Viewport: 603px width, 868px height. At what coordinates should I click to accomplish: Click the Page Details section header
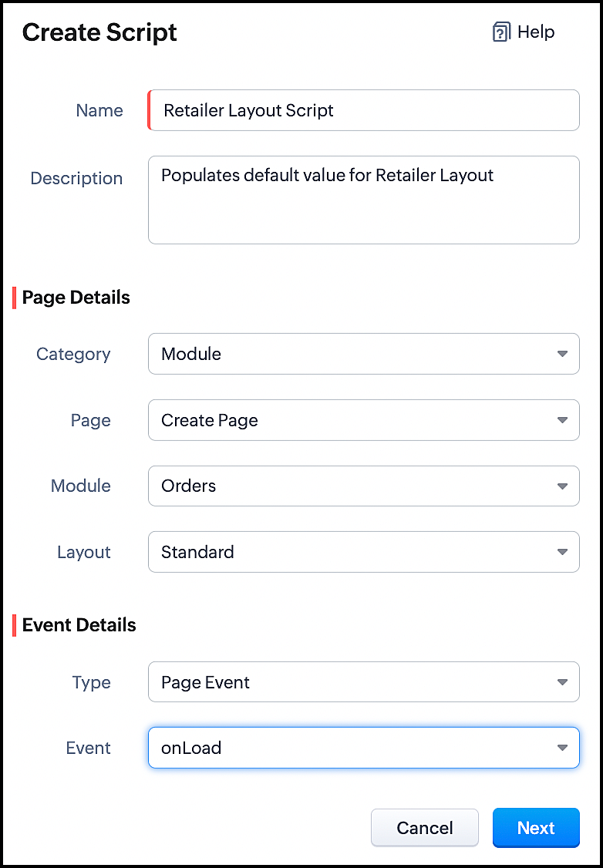pyautogui.click(x=75, y=298)
